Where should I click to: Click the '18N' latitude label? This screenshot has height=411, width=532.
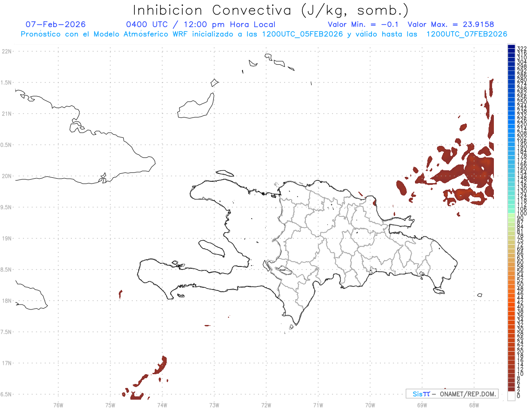tap(6, 301)
